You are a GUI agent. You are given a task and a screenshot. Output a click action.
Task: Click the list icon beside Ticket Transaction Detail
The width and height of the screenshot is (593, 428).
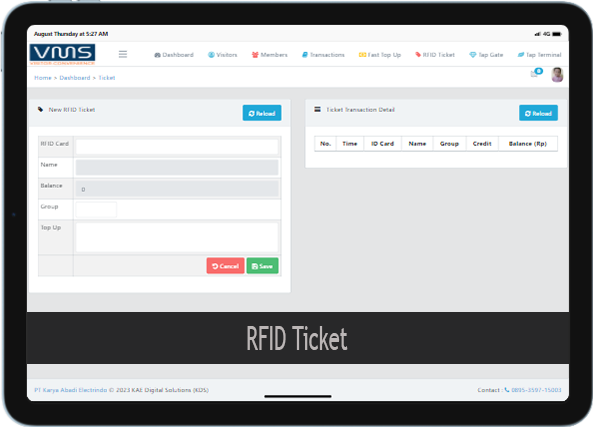click(x=318, y=109)
